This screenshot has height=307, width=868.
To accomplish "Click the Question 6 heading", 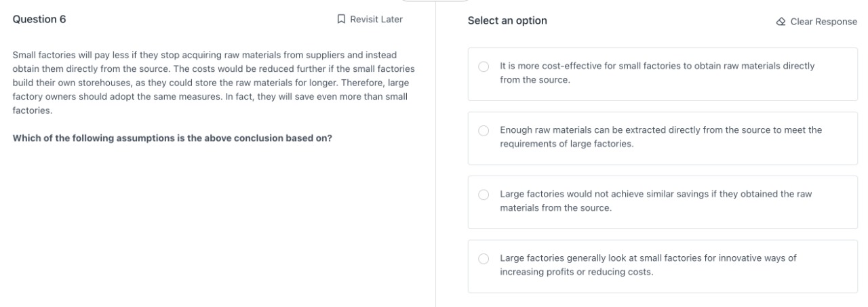I will point(39,20).
